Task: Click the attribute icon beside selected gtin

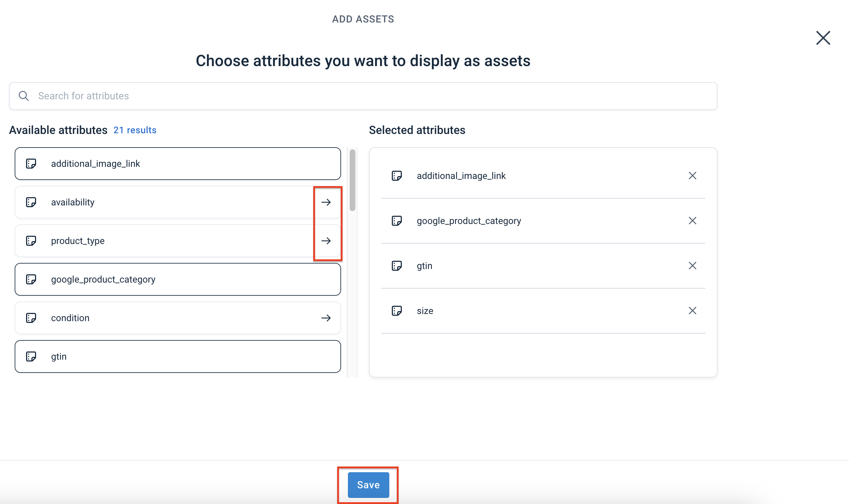Action: coord(397,265)
